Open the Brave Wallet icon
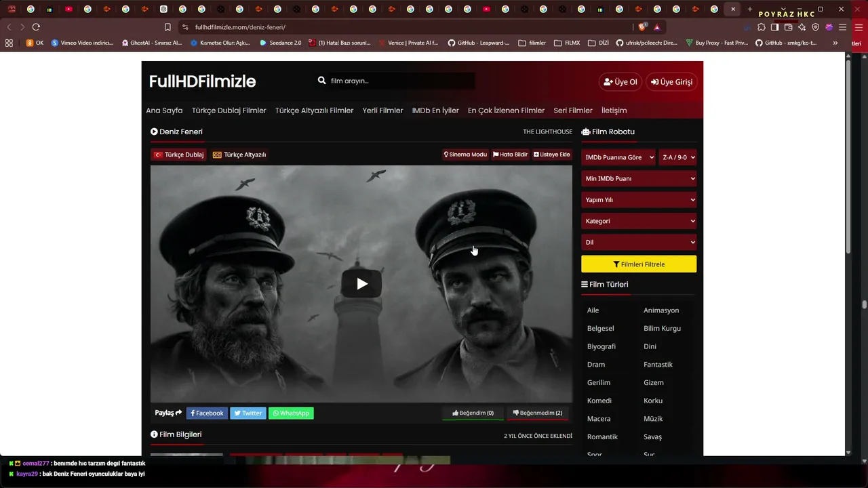This screenshot has height=488, width=868. 789,27
